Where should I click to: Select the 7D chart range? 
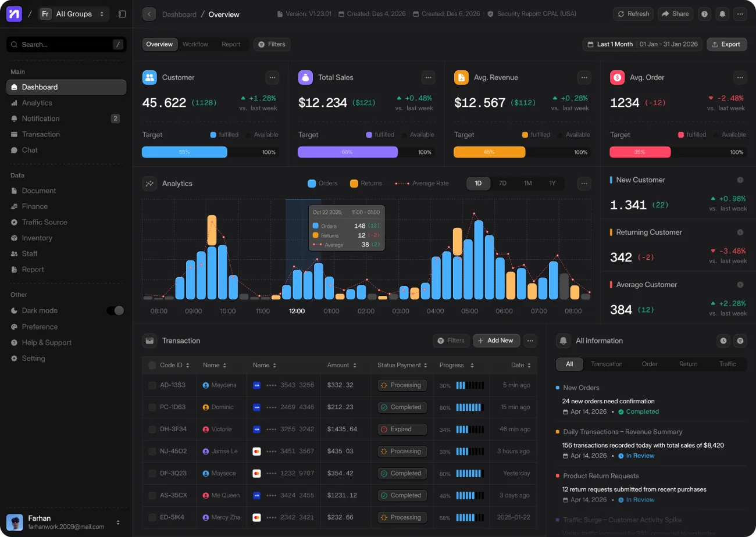[502, 184]
